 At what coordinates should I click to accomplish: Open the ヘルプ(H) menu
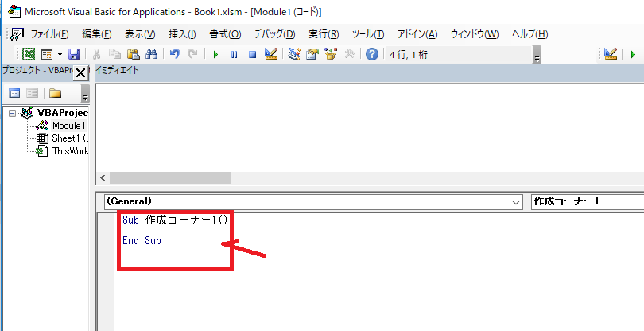pos(530,34)
